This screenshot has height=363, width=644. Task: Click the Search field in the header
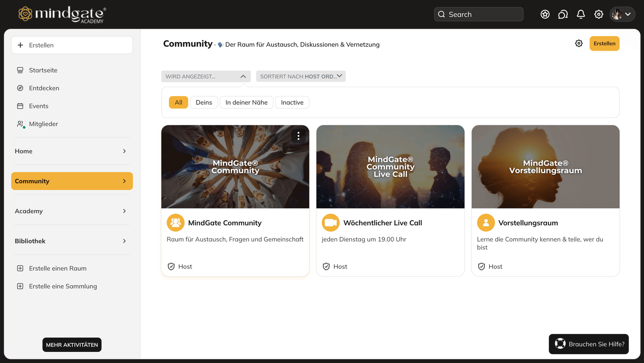pyautogui.click(x=479, y=14)
